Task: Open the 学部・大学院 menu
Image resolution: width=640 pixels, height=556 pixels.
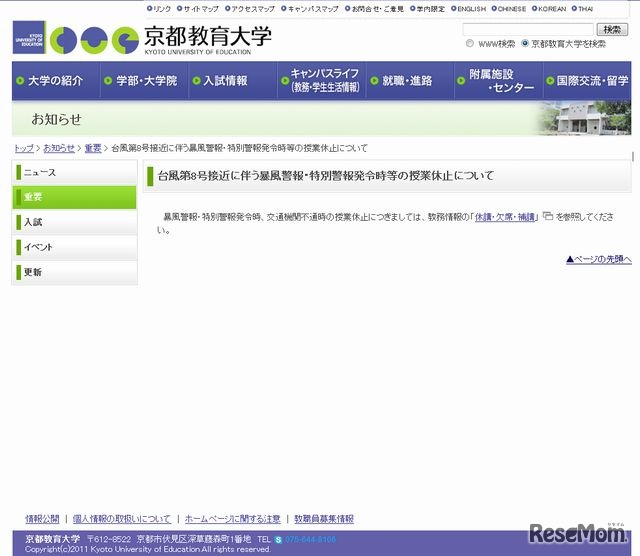Action: coord(144,80)
